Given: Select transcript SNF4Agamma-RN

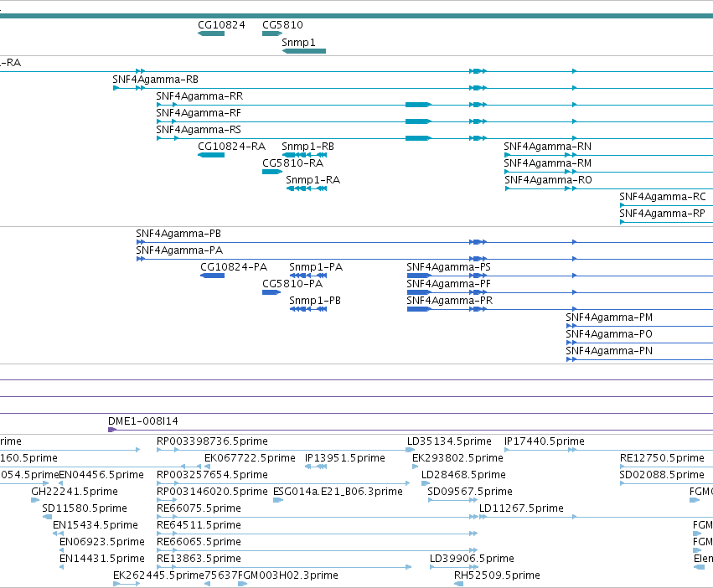Looking at the screenshot, I should [x=547, y=147].
